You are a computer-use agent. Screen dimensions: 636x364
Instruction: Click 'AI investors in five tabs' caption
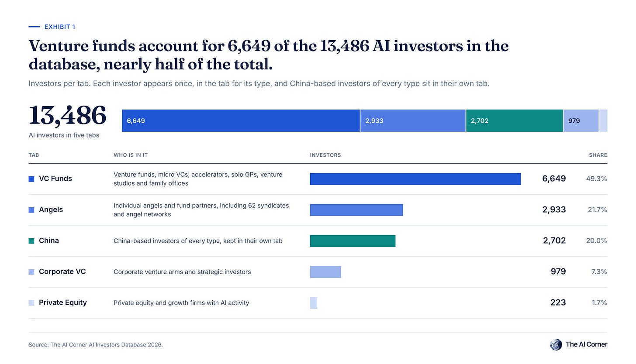point(64,135)
